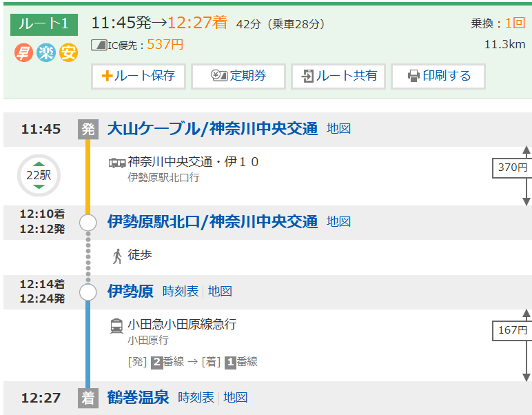Viewport: 532px width, 415px height.
Task: Open 地図 map link for 伊勢原
Action: point(220,292)
